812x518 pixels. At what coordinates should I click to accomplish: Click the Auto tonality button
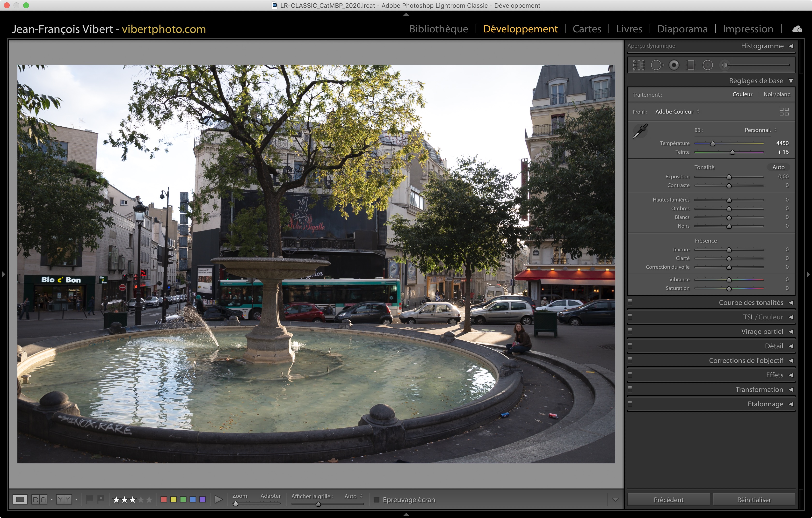pyautogui.click(x=778, y=167)
